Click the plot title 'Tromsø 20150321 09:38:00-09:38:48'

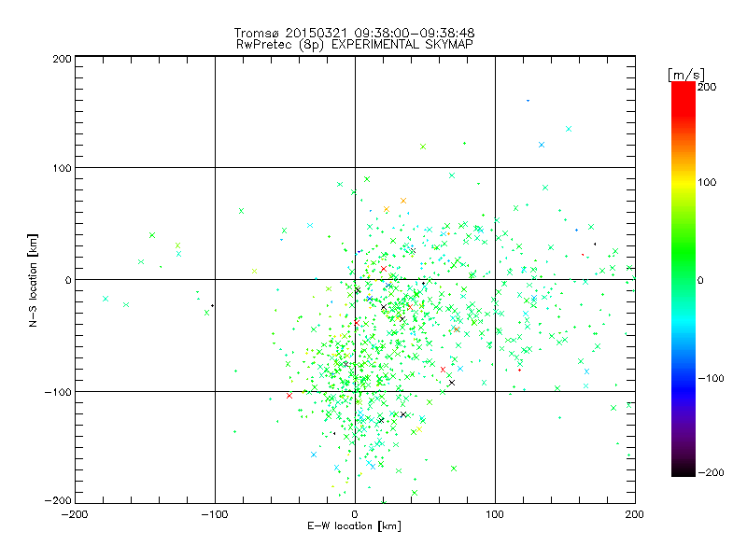pyautogui.click(x=354, y=33)
